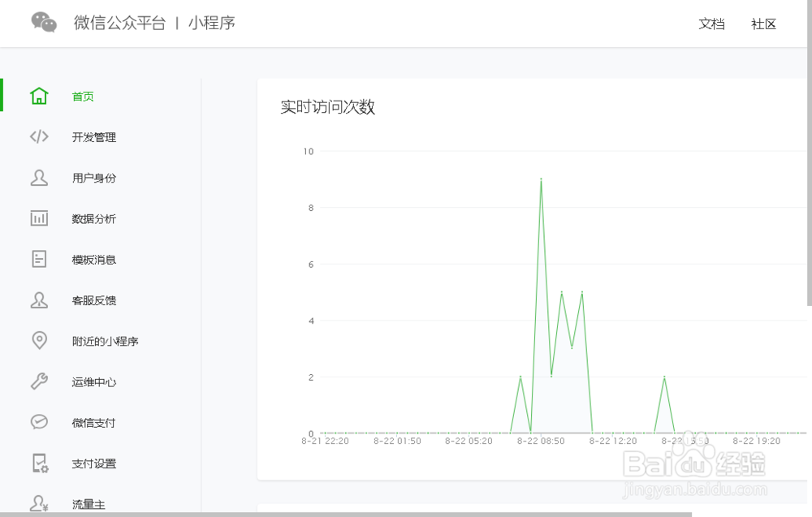Image resolution: width=812 pixels, height=517 pixels.
Task: Click the 8-22 12:20 x-axis label
Action: coord(612,441)
